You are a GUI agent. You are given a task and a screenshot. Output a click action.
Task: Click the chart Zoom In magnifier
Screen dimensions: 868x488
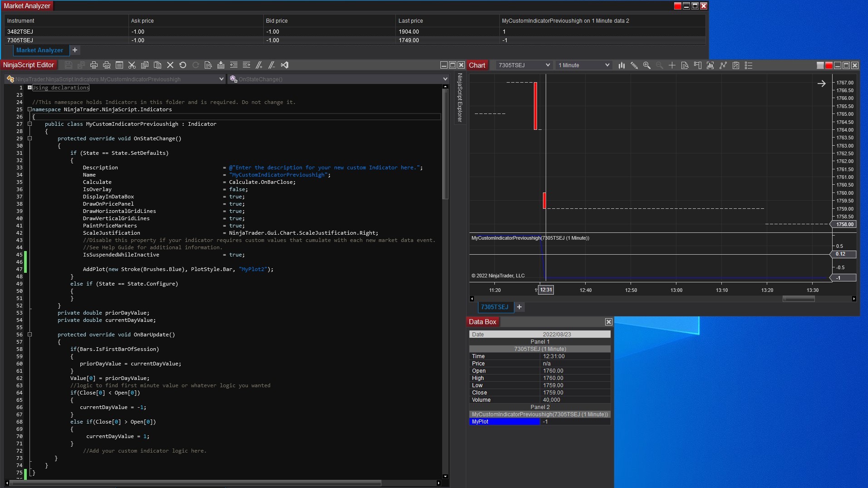[x=647, y=65]
